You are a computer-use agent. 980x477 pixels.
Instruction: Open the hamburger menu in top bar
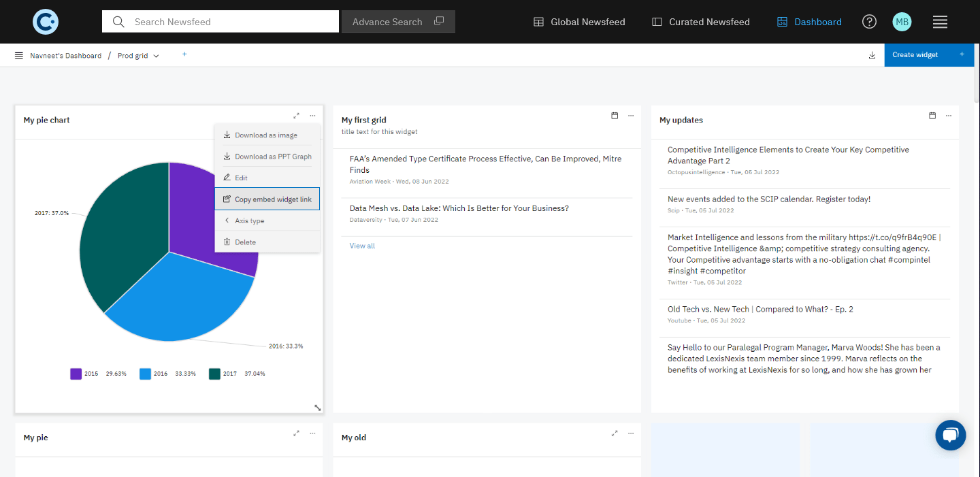tap(940, 22)
